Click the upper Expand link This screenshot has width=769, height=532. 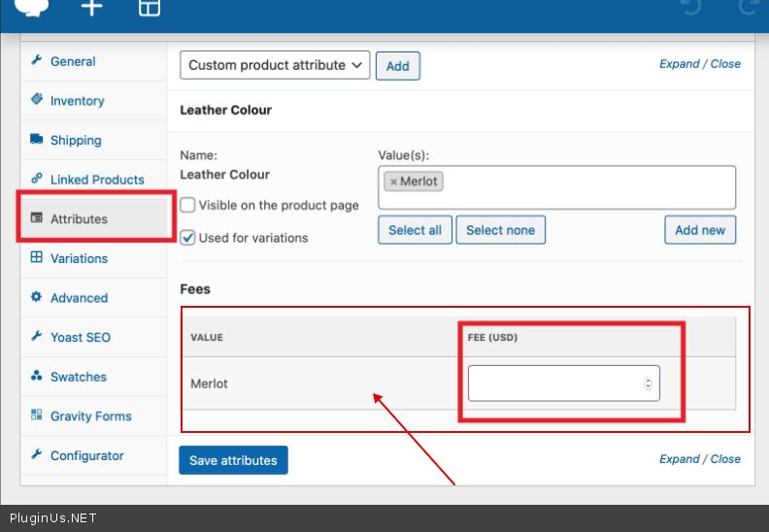click(679, 64)
